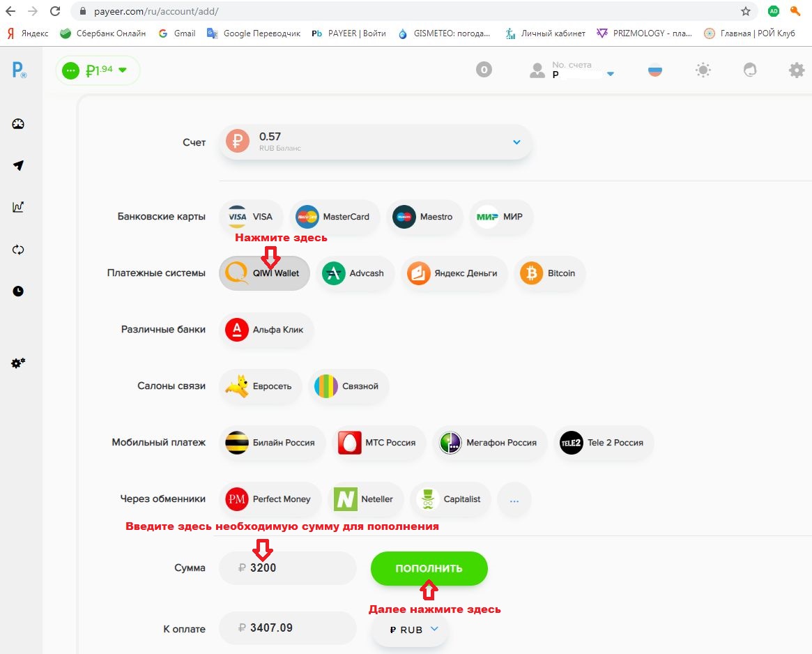Viewport: 812px width, 654px height.
Task: Select Bitcoin as the payment system
Action: click(550, 273)
